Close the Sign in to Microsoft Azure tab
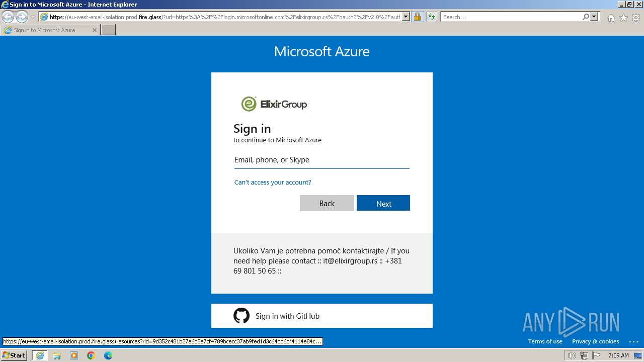The height and width of the screenshot is (362, 644). click(x=94, y=30)
